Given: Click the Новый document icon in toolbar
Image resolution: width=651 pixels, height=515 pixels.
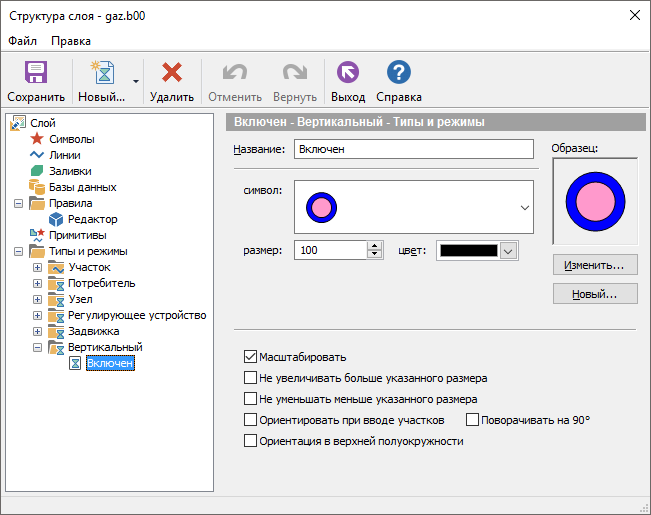Looking at the screenshot, I should pyautogui.click(x=101, y=73).
